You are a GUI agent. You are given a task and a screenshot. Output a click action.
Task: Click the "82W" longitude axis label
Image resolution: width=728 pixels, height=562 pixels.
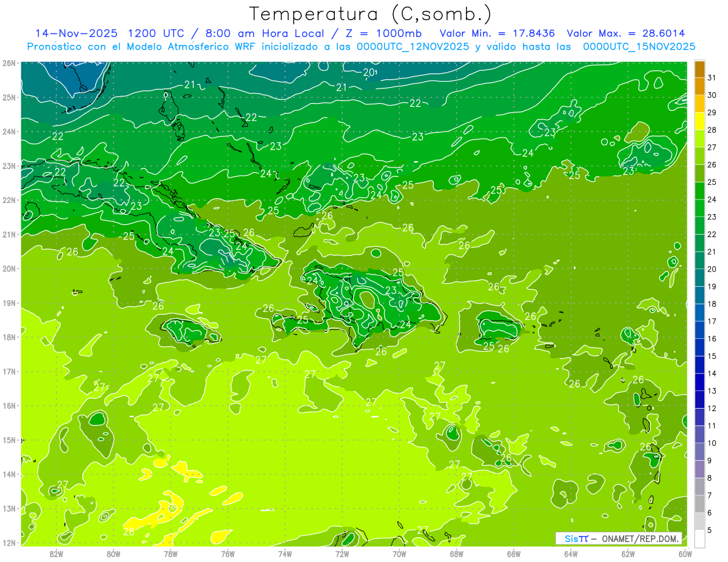tap(56, 554)
